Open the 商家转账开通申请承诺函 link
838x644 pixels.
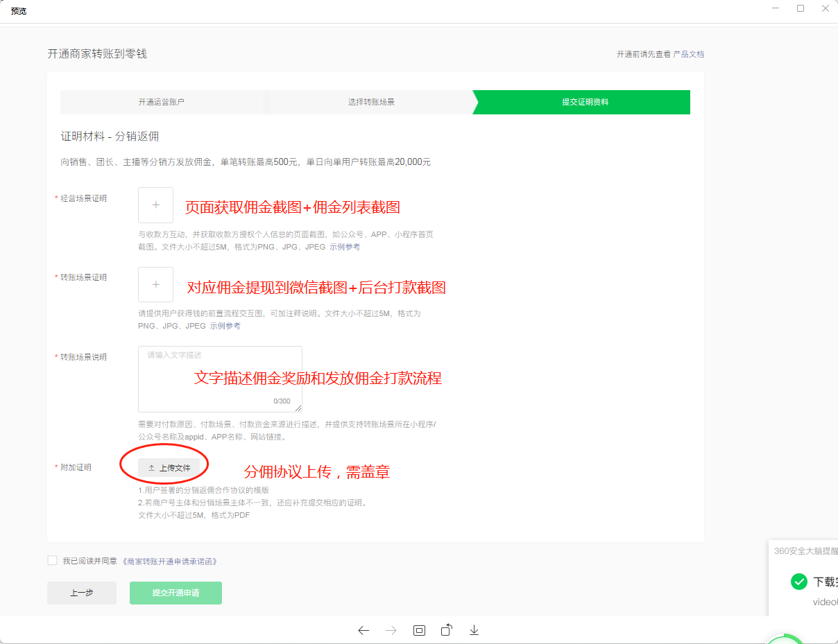click(173, 562)
